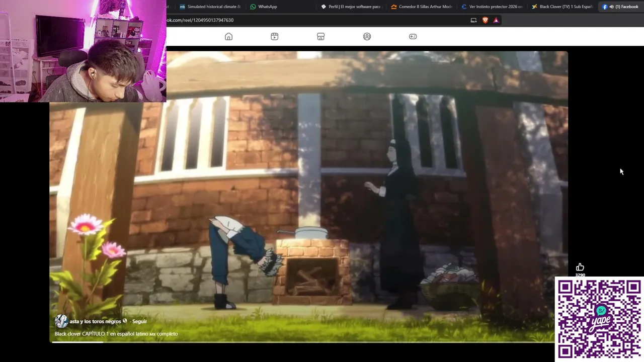The width and height of the screenshot is (644, 362).
Task: Click the reel video to pause playback
Action: tap(309, 196)
